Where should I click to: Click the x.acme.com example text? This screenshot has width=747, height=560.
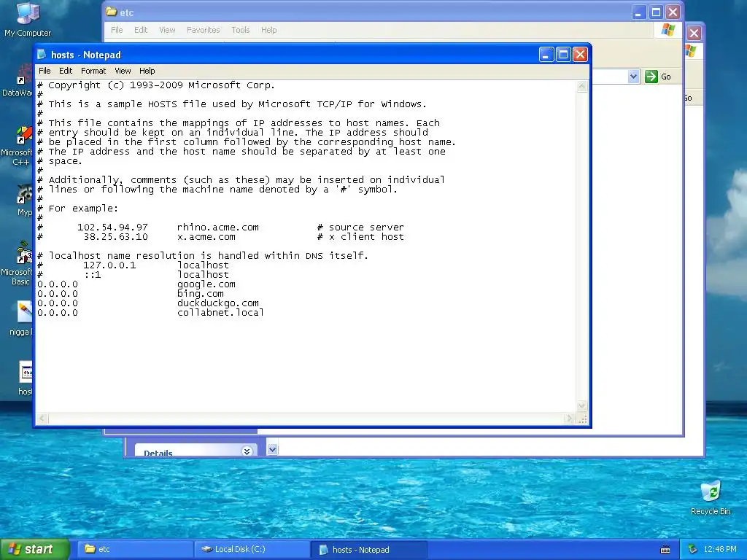tap(206, 237)
